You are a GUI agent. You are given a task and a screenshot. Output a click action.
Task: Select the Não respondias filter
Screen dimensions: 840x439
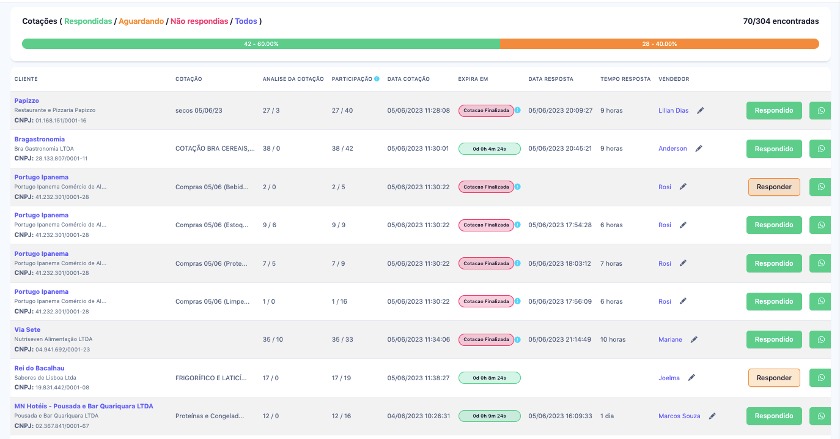(197, 20)
